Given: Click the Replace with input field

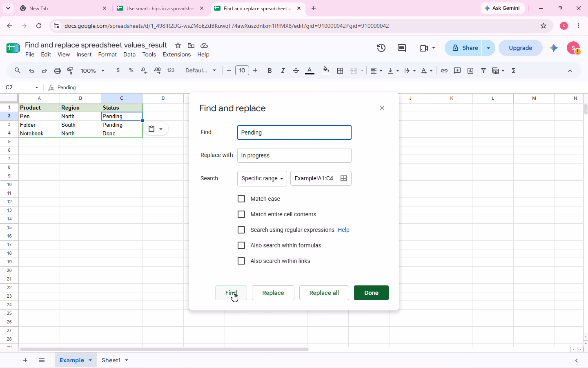Looking at the screenshot, I should (294, 155).
